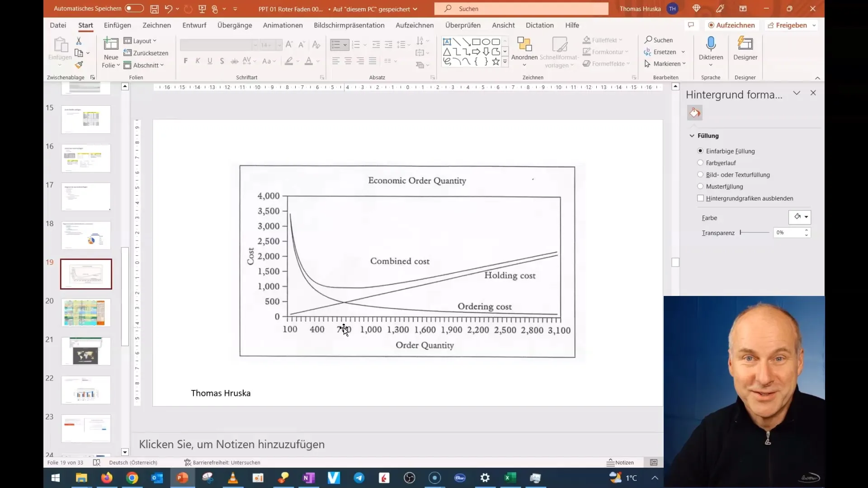
Task: Click the format painter brush icon
Action: tap(79, 65)
